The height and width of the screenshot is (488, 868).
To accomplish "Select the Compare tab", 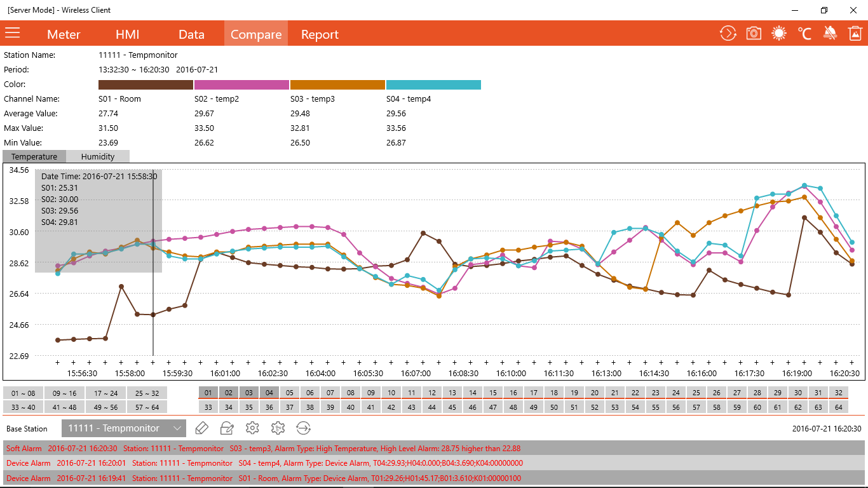I will coord(256,34).
